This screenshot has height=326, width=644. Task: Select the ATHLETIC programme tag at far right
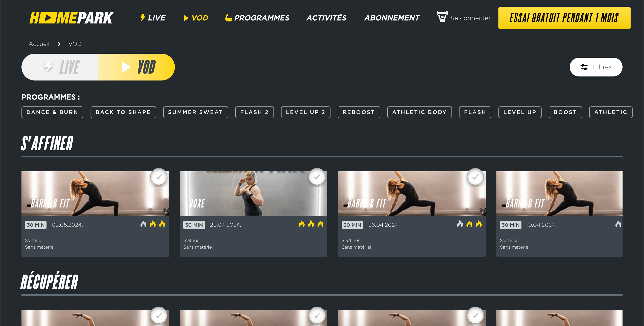click(x=610, y=112)
